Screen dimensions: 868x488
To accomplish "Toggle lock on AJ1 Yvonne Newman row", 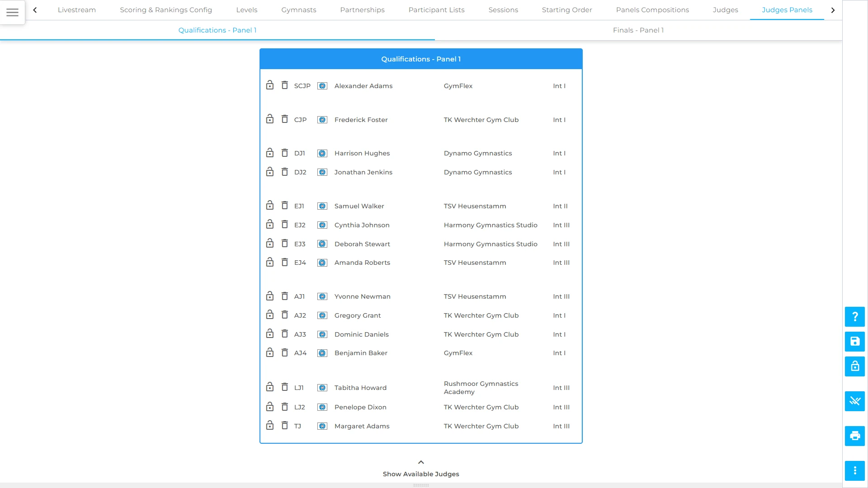I will coord(270,296).
